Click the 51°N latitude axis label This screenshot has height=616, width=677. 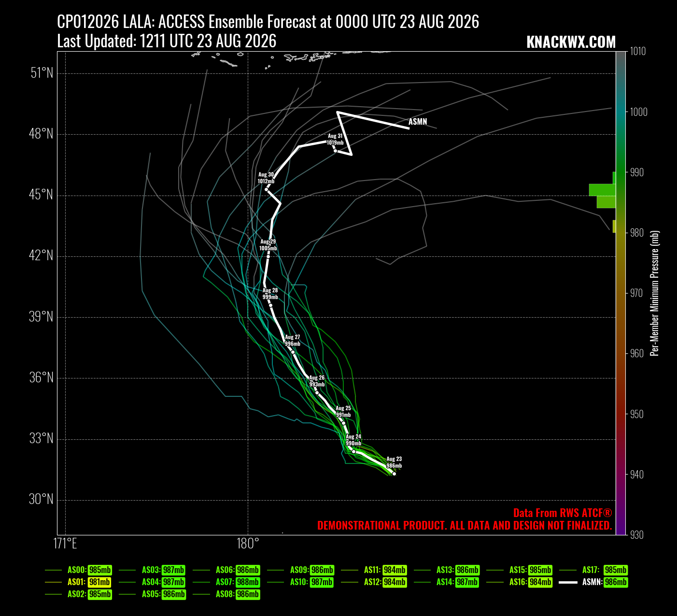42,73
